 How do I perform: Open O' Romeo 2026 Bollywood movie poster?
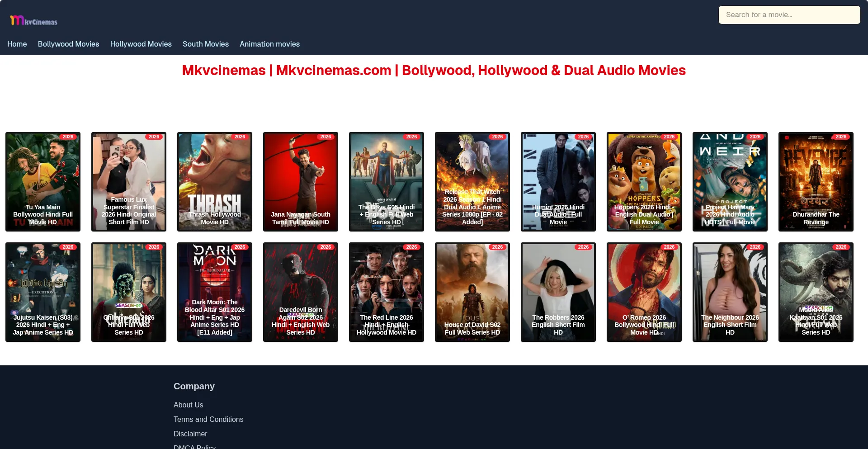pyautogui.click(x=644, y=292)
